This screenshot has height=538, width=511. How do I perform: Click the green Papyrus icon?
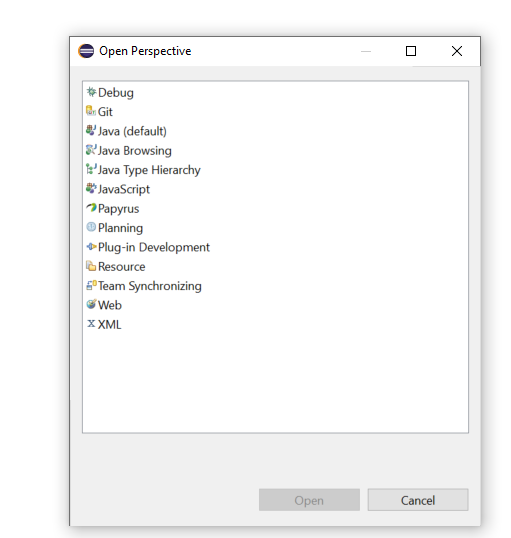click(91, 208)
